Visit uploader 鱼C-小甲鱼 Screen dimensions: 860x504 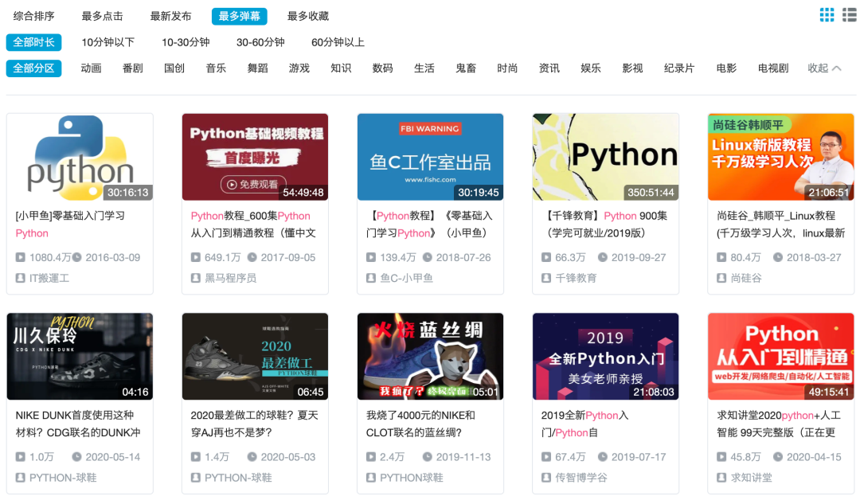pos(406,278)
